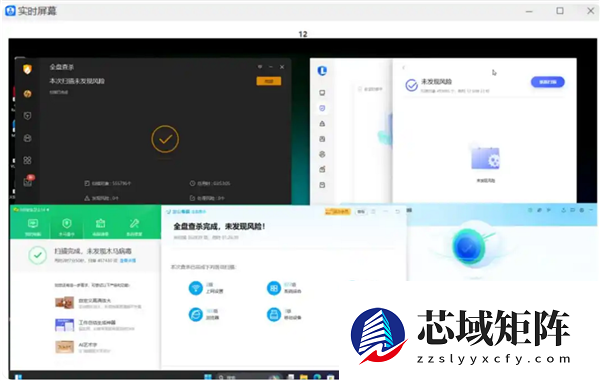Click the taskbar search box
The width and height of the screenshot is (600, 381).
249,377
